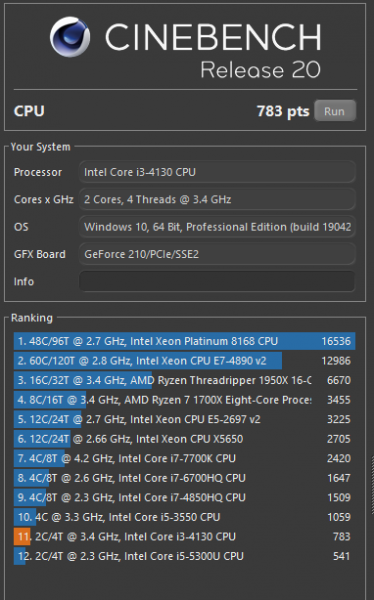Select ranking row AMD Ryzen Threadripper 1950X

tap(185, 380)
